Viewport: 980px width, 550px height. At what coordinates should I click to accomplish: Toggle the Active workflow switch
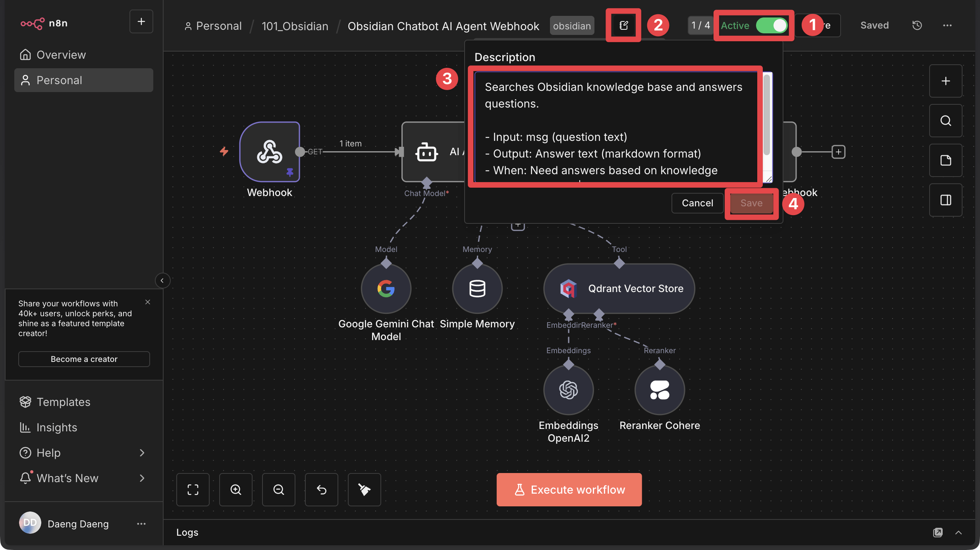pyautogui.click(x=771, y=25)
